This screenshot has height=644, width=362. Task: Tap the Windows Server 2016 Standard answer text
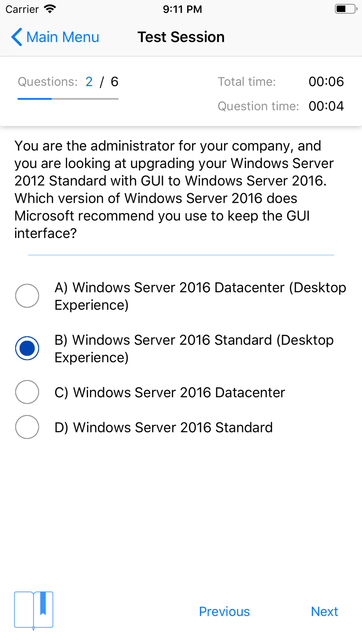click(x=164, y=427)
